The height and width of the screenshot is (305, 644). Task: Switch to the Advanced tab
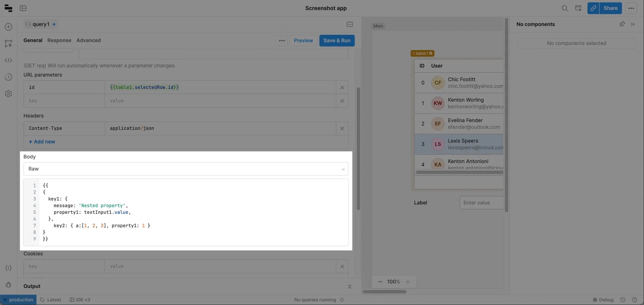(88, 40)
